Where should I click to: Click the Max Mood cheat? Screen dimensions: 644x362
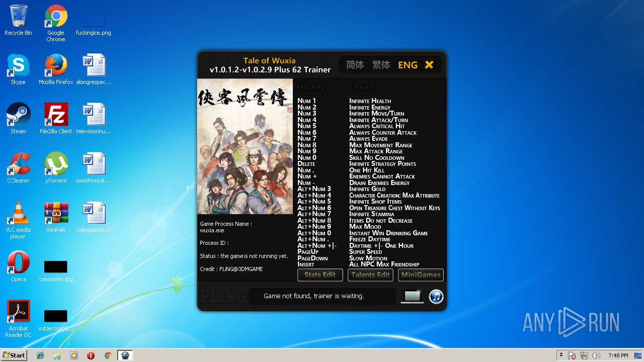click(365, 227)
